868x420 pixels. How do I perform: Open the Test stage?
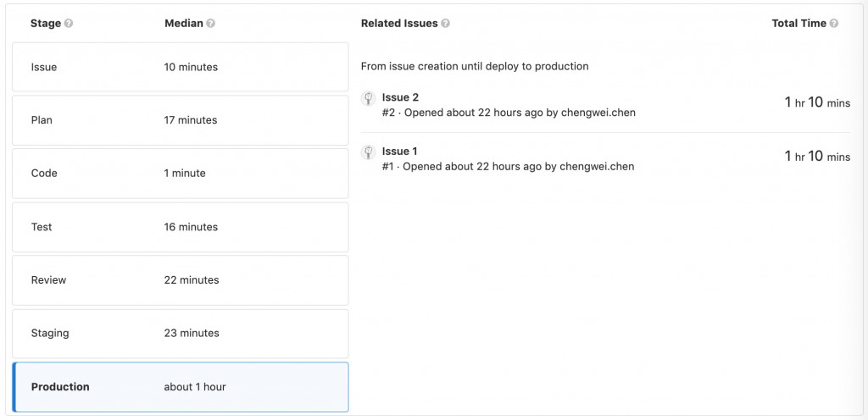click(x=180, y=227)
